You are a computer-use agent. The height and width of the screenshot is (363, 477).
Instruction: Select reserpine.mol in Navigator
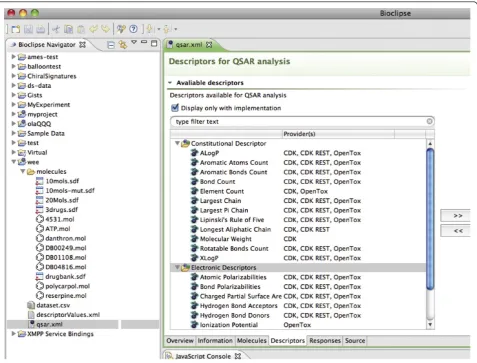coord(66,296)
